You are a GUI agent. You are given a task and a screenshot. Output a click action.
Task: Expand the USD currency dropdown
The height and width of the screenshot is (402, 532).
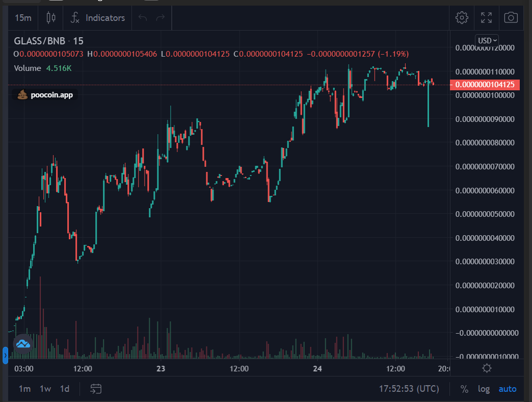(487, 41)
